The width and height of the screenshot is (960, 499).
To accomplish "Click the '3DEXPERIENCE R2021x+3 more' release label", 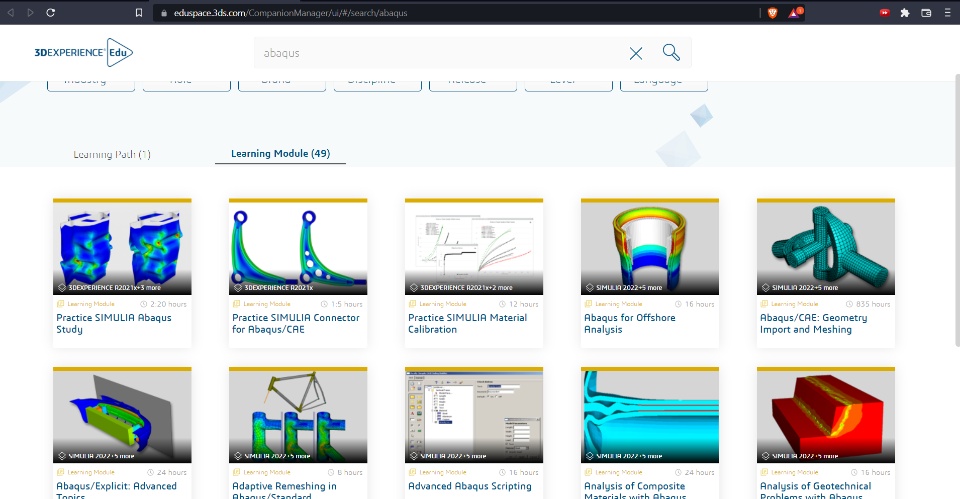I will coord(114,288).
